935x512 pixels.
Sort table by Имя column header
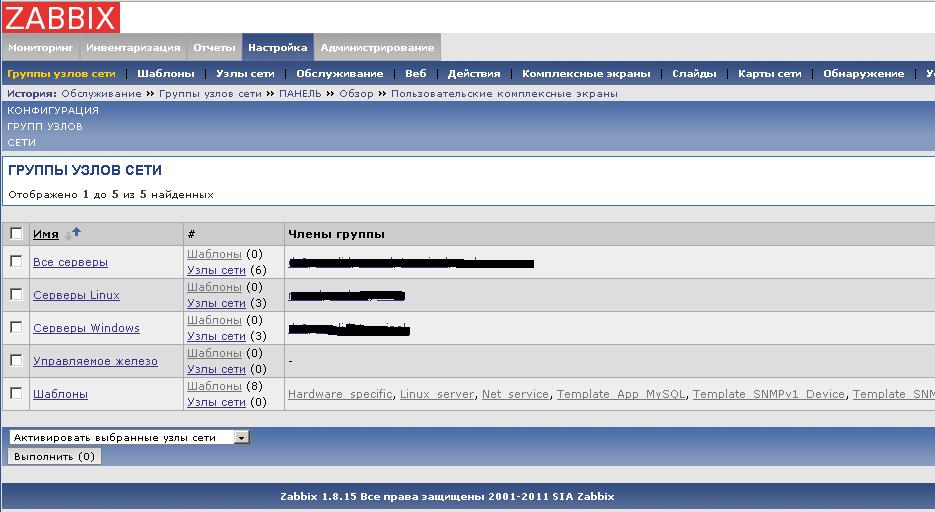tap(45, 234)
